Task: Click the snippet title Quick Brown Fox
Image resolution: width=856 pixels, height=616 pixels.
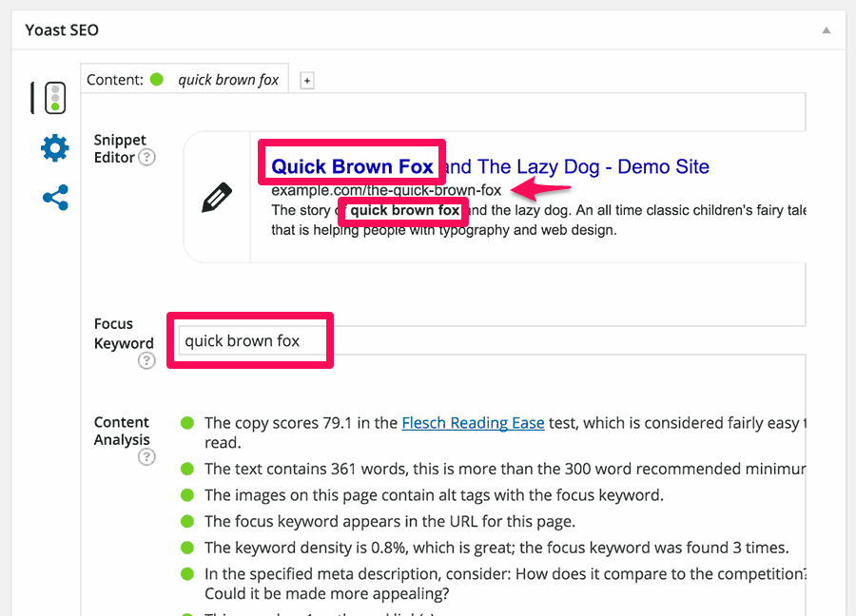Action: [352, 166]
